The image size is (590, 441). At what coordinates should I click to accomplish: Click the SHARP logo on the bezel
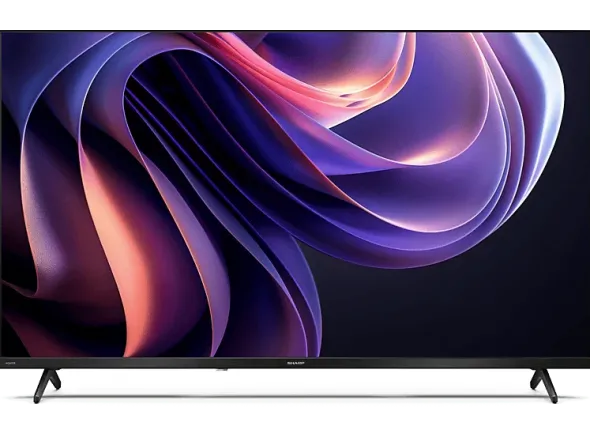[295, 363]
